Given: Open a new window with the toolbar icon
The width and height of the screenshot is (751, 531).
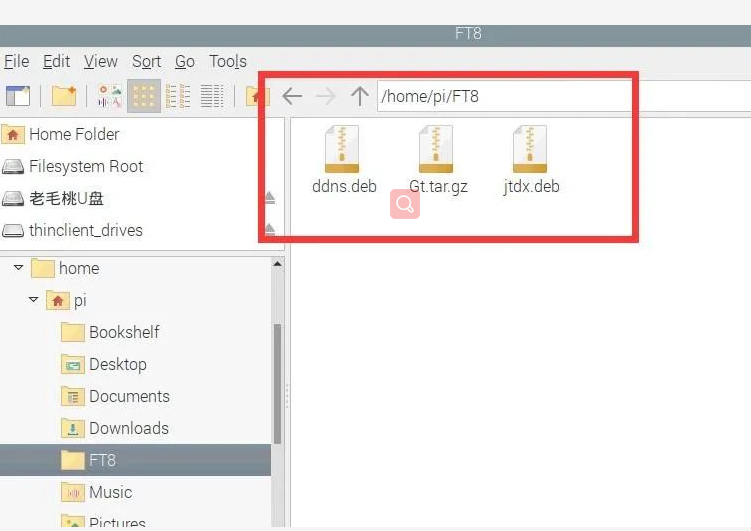Looking at the screenshot, I should tap(18, 96).
